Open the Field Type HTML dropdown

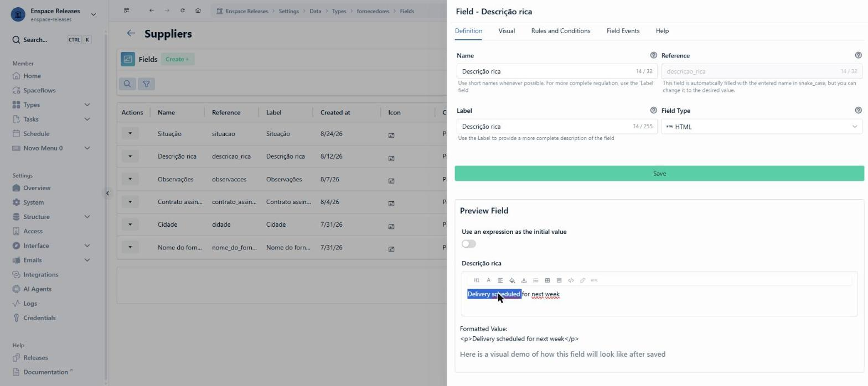pos(762,127)
